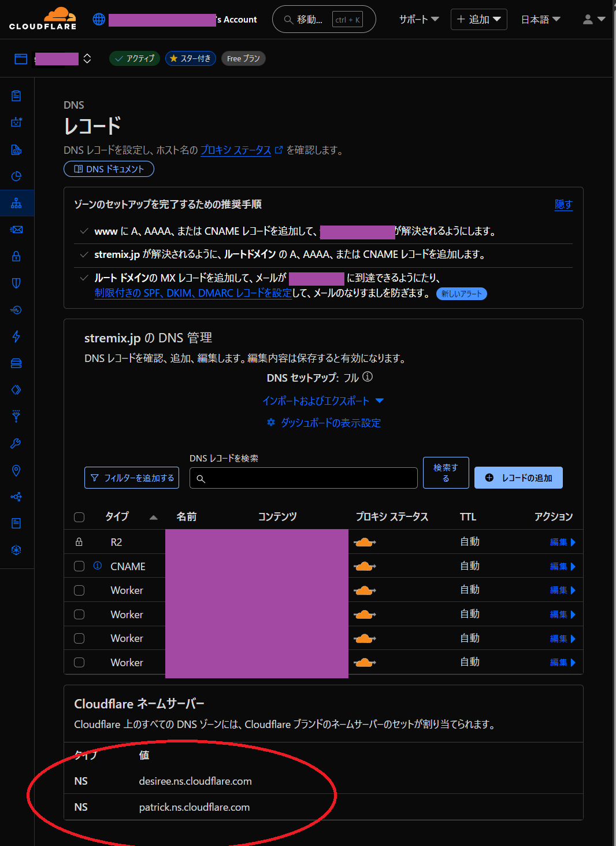Click the proxied orange cloud on CNAME row
Image resolution: width=616 pixels, height=846 pixels.
click(365, 567)
